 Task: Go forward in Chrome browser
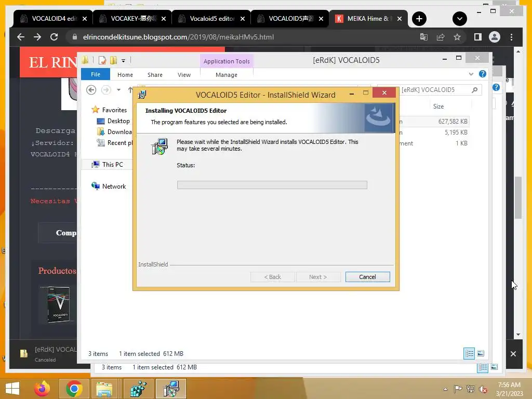(x=37, y=37)
